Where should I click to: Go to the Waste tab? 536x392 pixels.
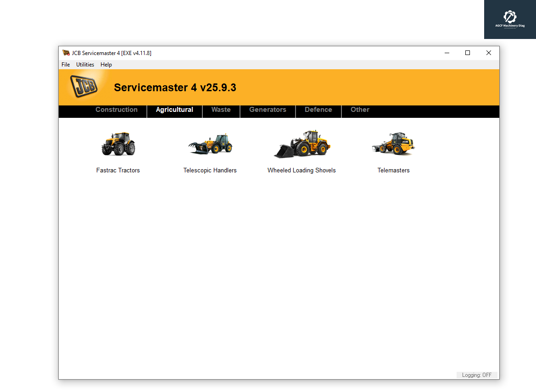click(x=221, y=110)
